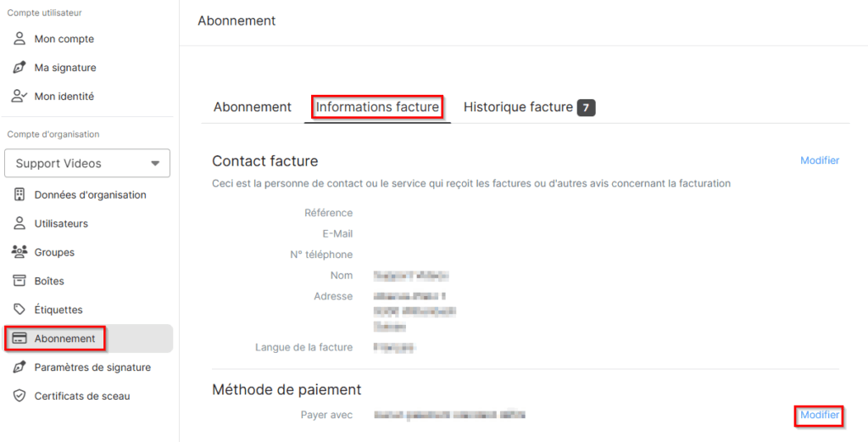
Task: Click the Historique facture count badge 7
Action: pyautogui.click(x=587, y=108)
